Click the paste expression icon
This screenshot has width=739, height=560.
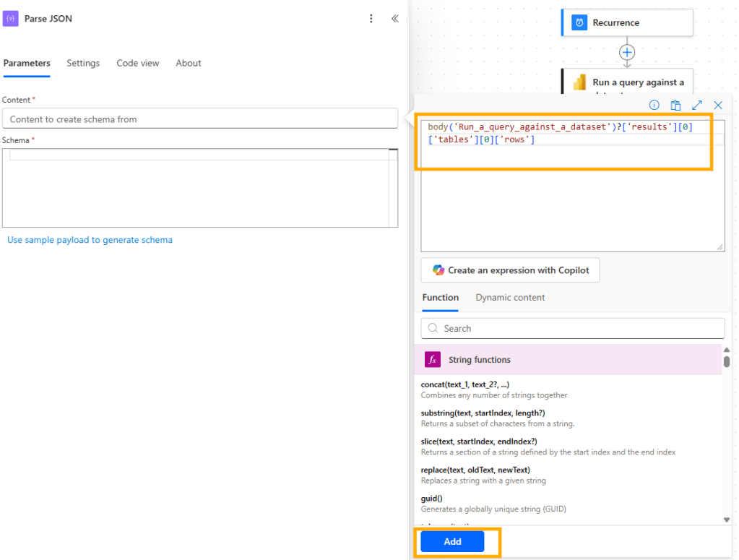tap(676, 105)
